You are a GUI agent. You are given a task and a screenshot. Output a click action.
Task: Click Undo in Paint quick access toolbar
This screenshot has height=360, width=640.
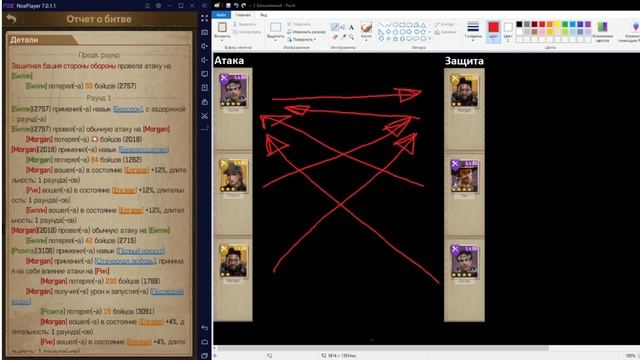click(236, 5)
